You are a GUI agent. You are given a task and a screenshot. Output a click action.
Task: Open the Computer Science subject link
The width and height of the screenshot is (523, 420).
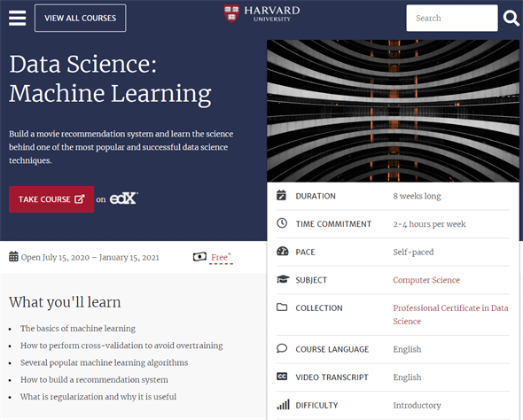pos(426,280)
